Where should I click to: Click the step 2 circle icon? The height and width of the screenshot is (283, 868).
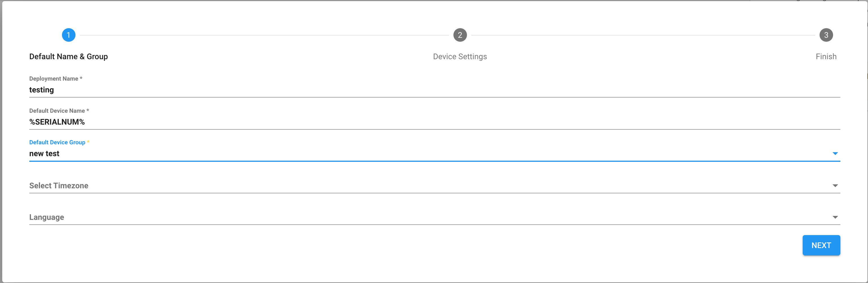(460, 35)
